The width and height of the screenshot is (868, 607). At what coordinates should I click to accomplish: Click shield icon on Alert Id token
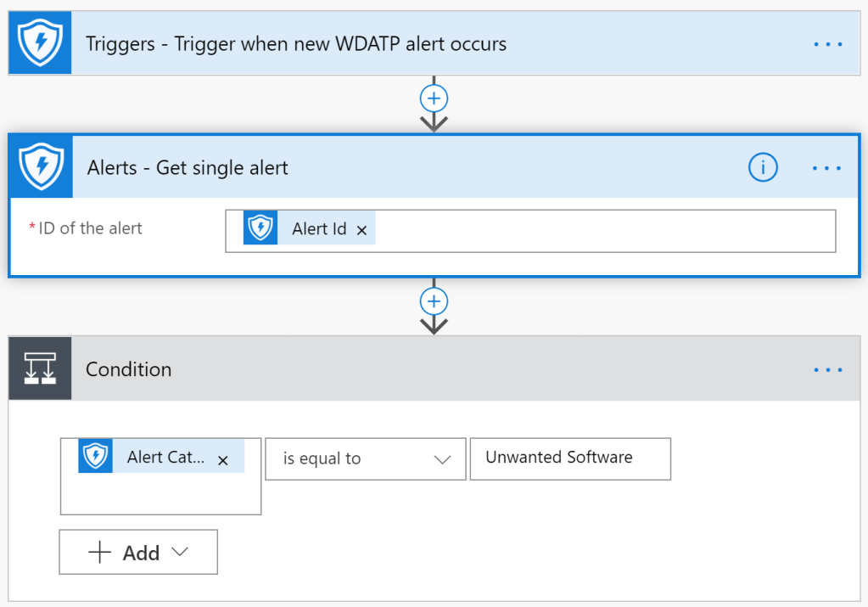(260, 229)
